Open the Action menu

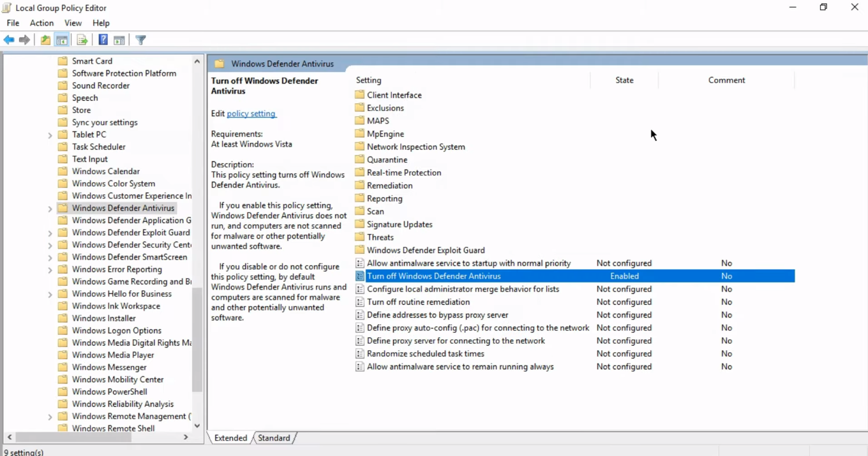tap(41, 23)
